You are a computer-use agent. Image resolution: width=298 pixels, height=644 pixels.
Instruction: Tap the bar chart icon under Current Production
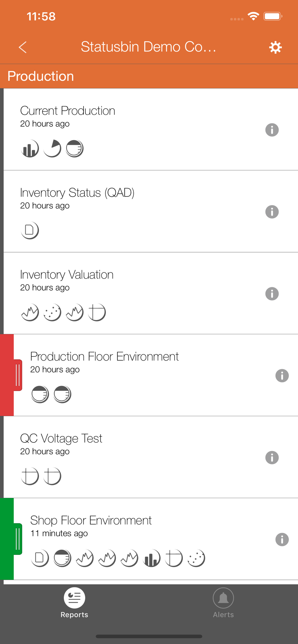point(30,149)
